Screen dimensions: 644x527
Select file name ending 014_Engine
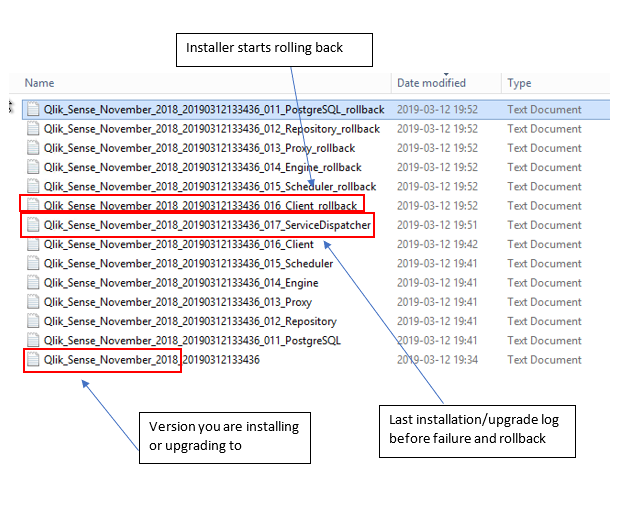tap(181, 283)
